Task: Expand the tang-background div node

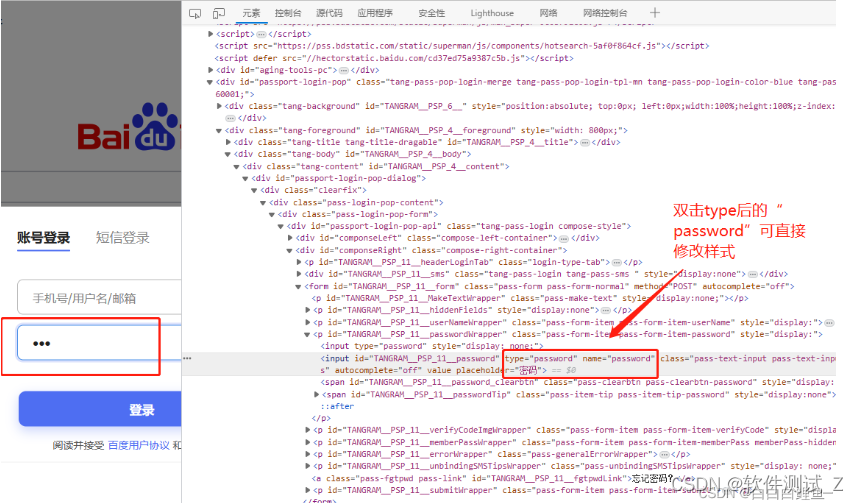Action: [219, 106]
